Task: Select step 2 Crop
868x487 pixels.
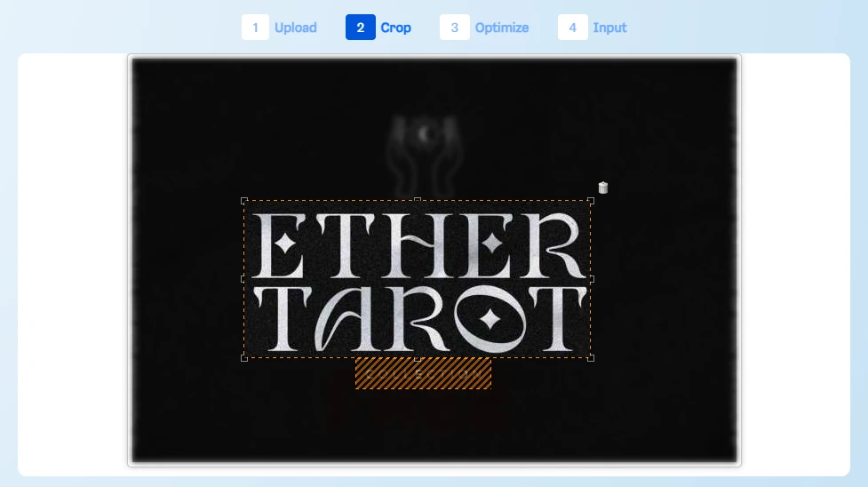Action: tap(378, 28)
